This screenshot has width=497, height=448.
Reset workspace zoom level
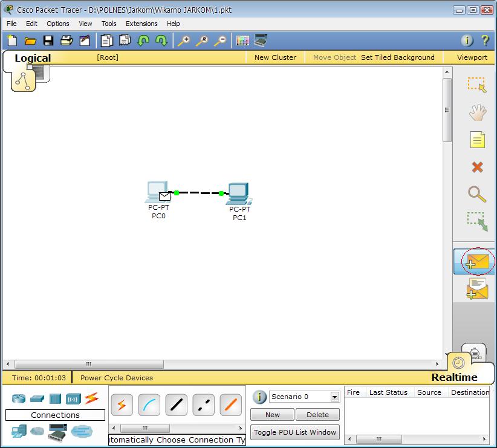click(x=202, y=41)
